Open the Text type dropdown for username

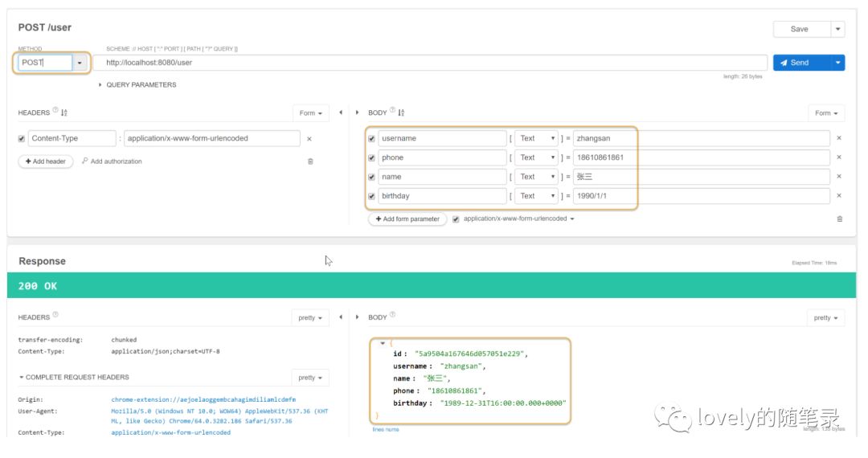click(536, 138)
